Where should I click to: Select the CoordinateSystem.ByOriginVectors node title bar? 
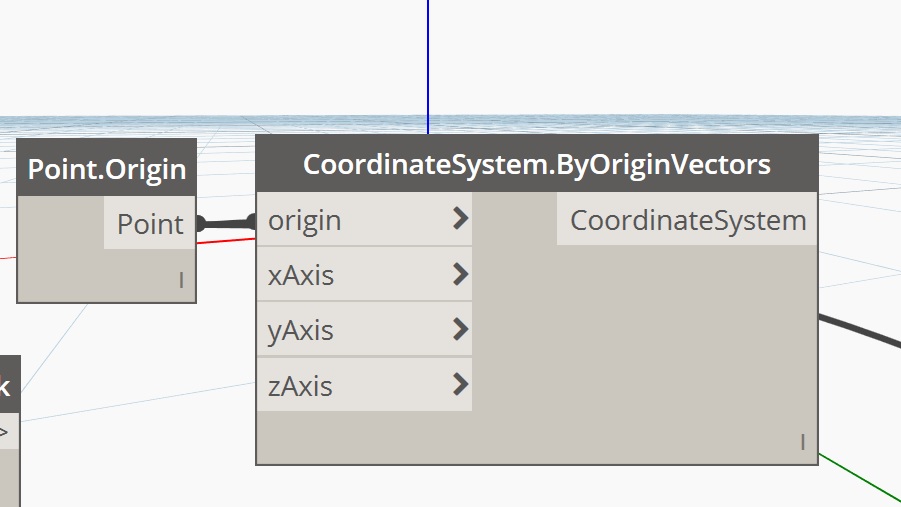537,164
